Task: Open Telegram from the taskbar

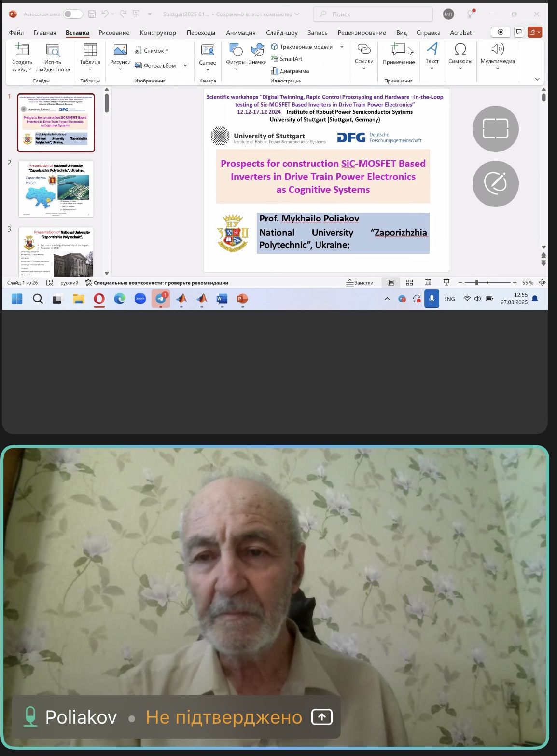Action: click(x=161, y=299)
